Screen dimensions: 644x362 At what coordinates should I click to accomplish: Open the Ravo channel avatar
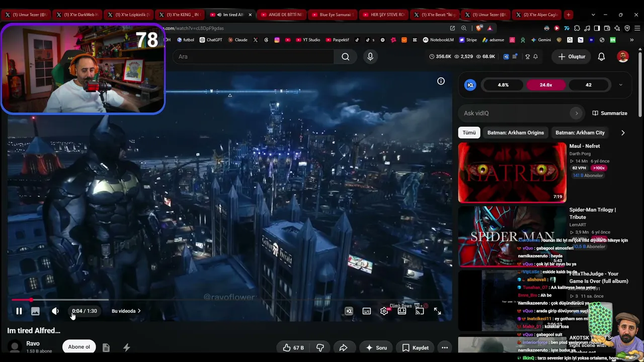tap(15, 347)
